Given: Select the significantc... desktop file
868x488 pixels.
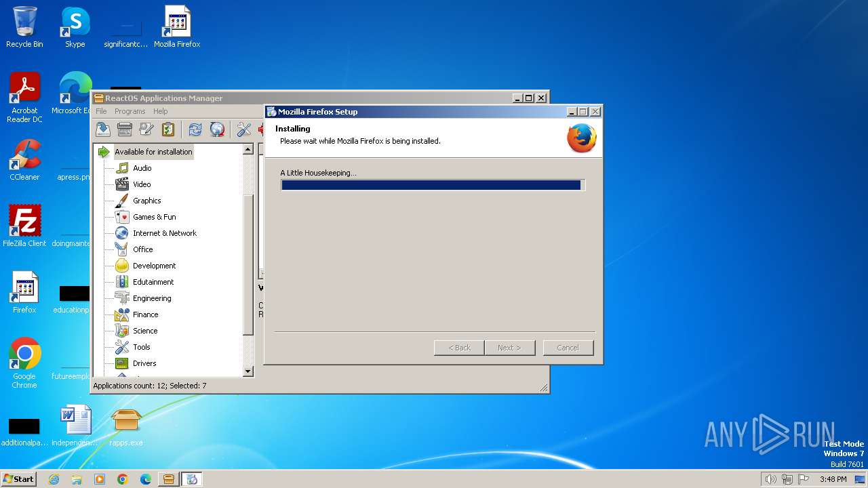Looking at the screenshot, I should point(125,31).
